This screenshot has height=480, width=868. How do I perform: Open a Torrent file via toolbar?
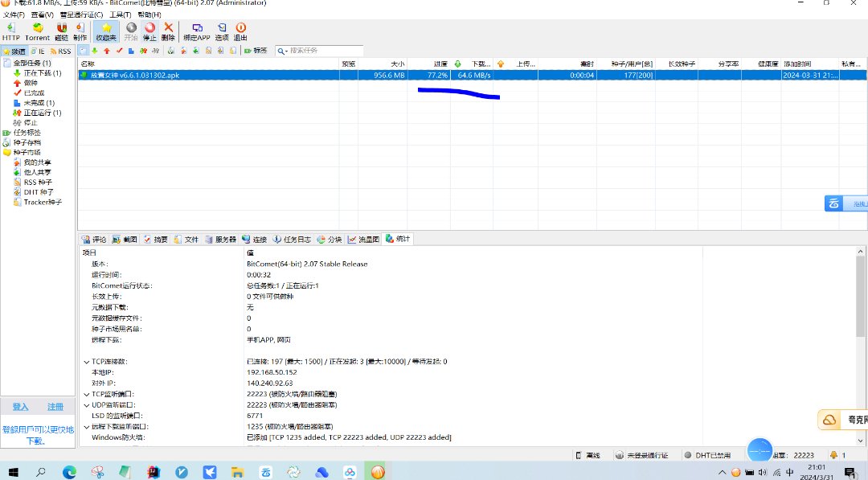click(37, 31)
